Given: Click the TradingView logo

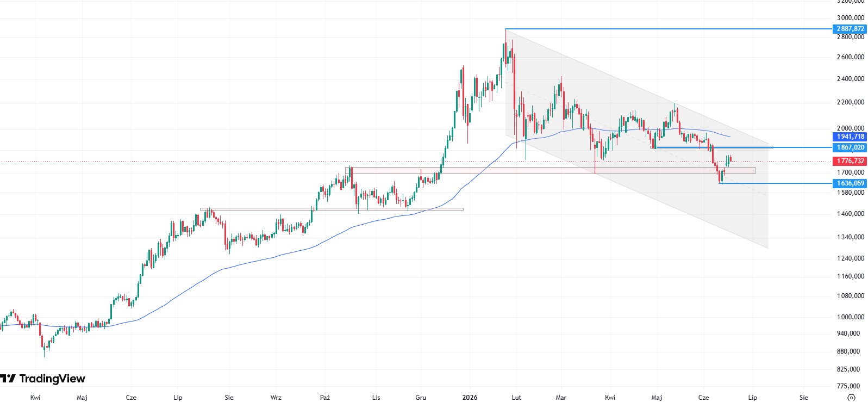Looking at the screenshot, I should (43, 379).
